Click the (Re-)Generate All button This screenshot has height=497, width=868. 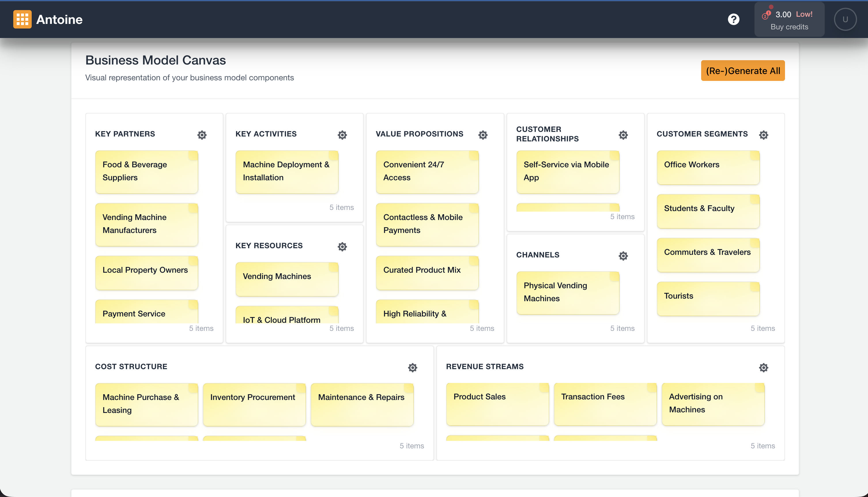tap(743, 71)
